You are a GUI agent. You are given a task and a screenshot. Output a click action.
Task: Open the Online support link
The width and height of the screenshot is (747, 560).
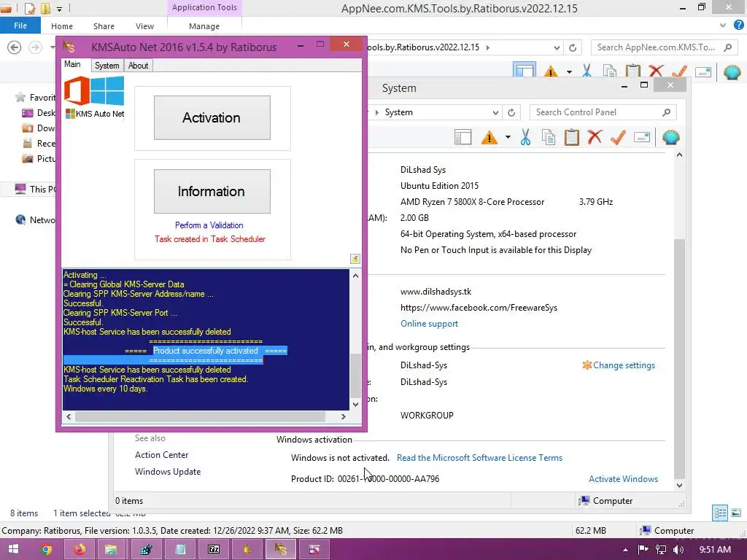[429, 324]
